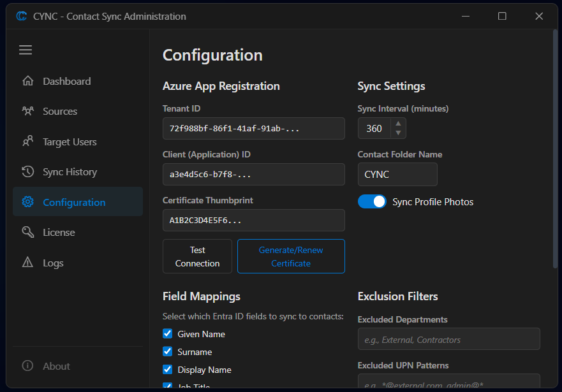
Task: Increment Sync Interval with the up arrow
Action: (399, 124)
